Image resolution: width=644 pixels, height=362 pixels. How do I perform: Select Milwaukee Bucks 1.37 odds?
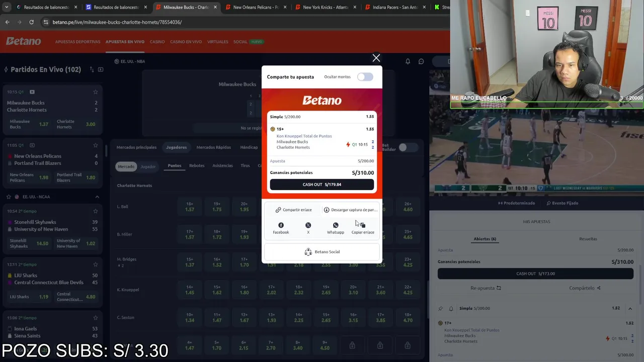29,124
